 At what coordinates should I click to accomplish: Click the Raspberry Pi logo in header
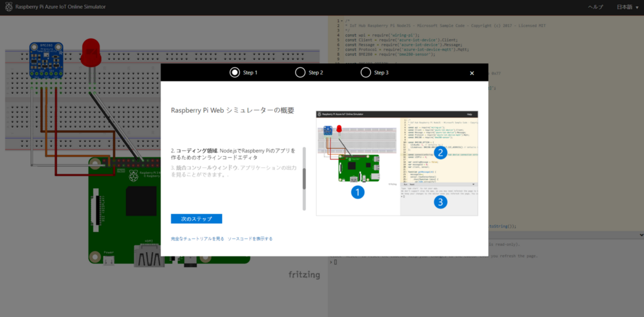tap(8, 7)
